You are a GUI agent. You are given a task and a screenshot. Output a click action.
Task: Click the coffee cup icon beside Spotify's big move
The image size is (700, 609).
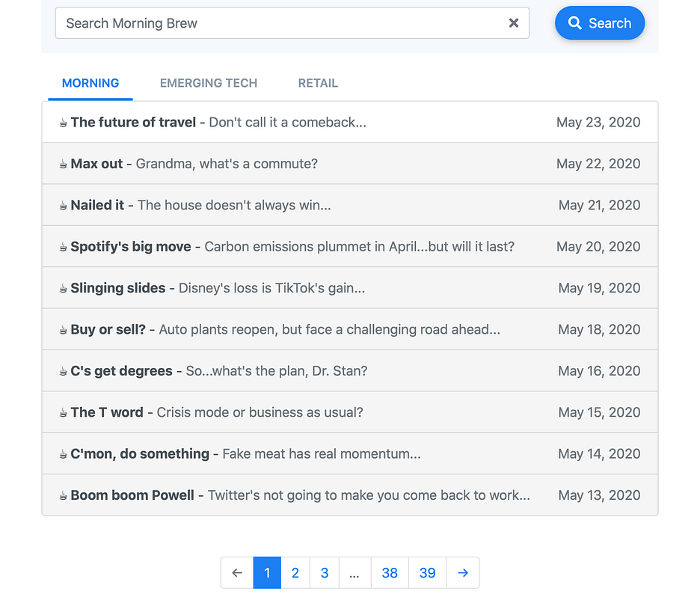(x=64, y=247)
